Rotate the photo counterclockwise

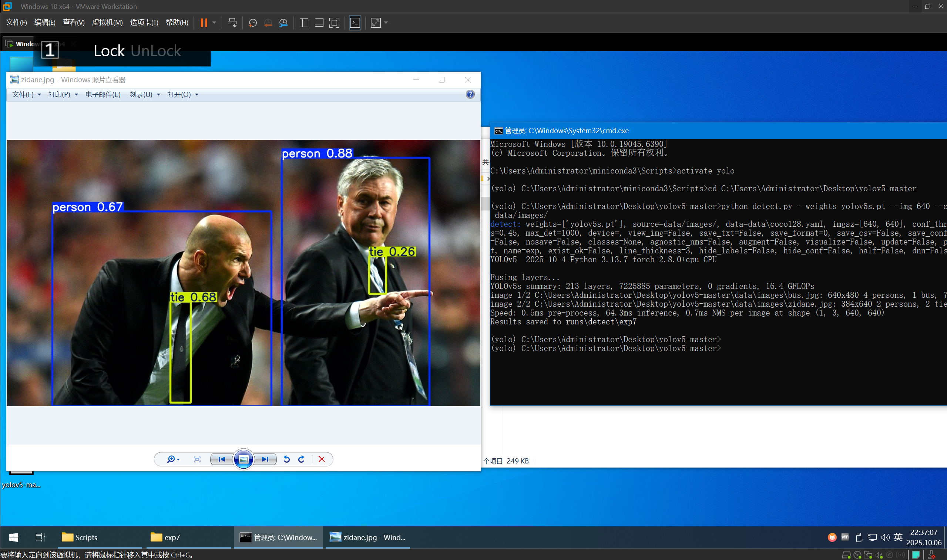(x=286, y=459)
